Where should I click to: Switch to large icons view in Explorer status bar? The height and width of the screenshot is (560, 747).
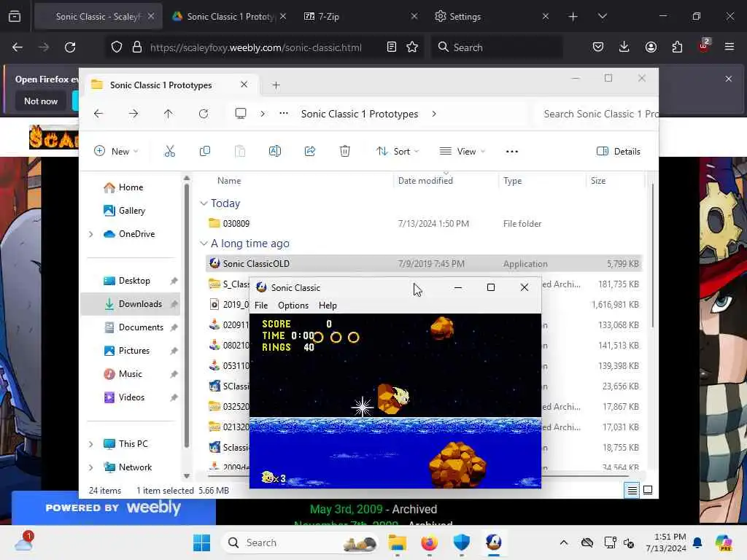[x=648, y=490]
